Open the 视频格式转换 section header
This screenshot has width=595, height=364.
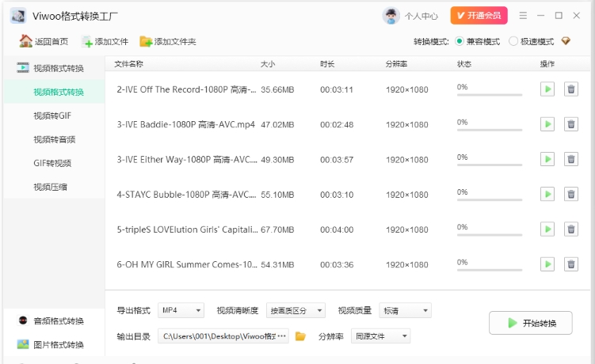[54, 68]
